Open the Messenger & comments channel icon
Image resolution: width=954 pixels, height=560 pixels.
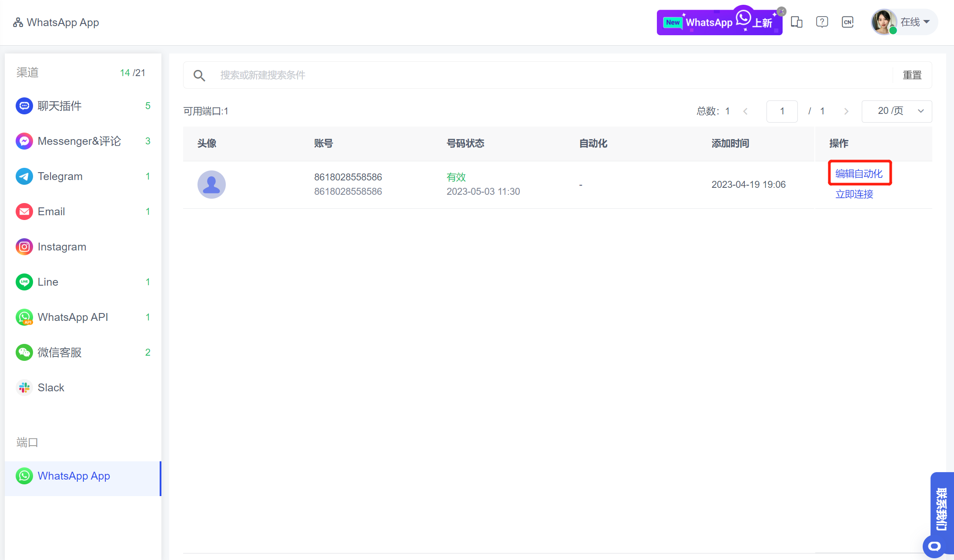(x=24, y=141)
